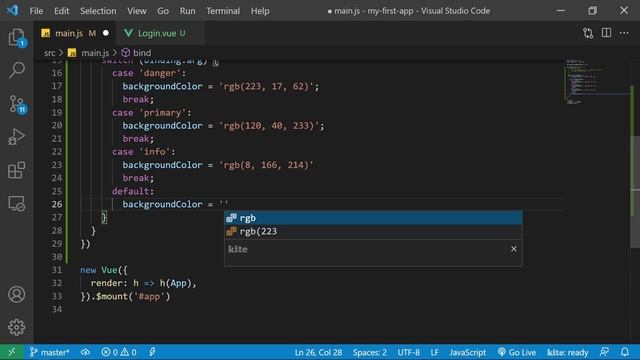Change language mode via JavaScript
This screenshot has width=640, height=360.
(x=468, y=352)
